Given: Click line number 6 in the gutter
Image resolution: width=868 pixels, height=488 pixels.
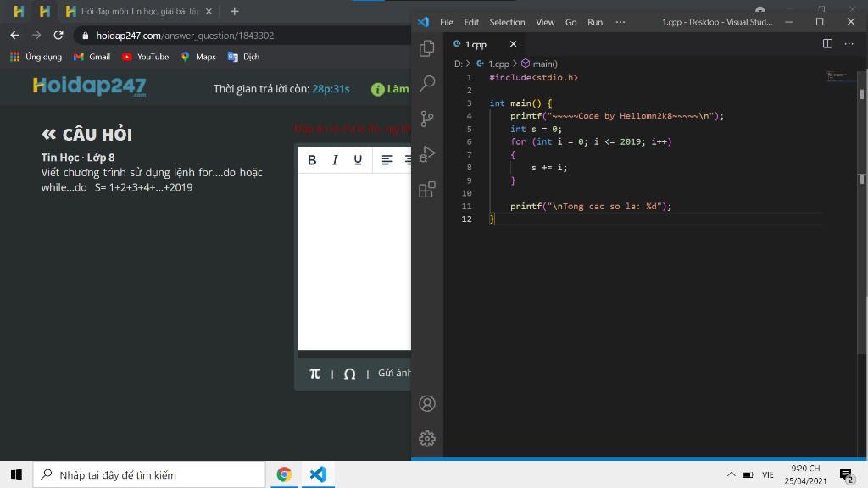Looking at the screenshot, I should point(469,142).
